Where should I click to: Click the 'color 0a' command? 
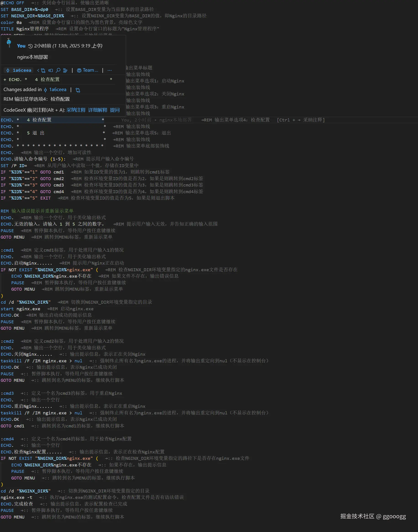coord(11,23)
